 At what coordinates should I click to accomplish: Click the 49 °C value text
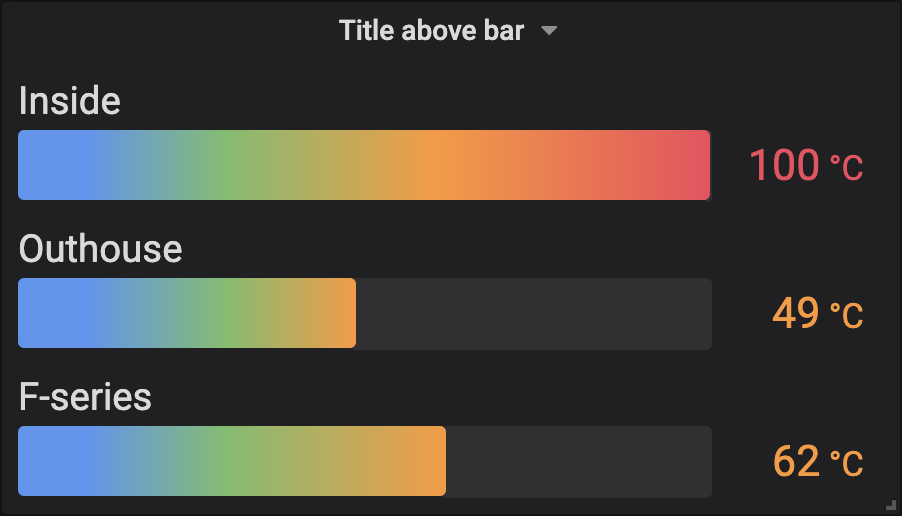(x=817, y=314)
